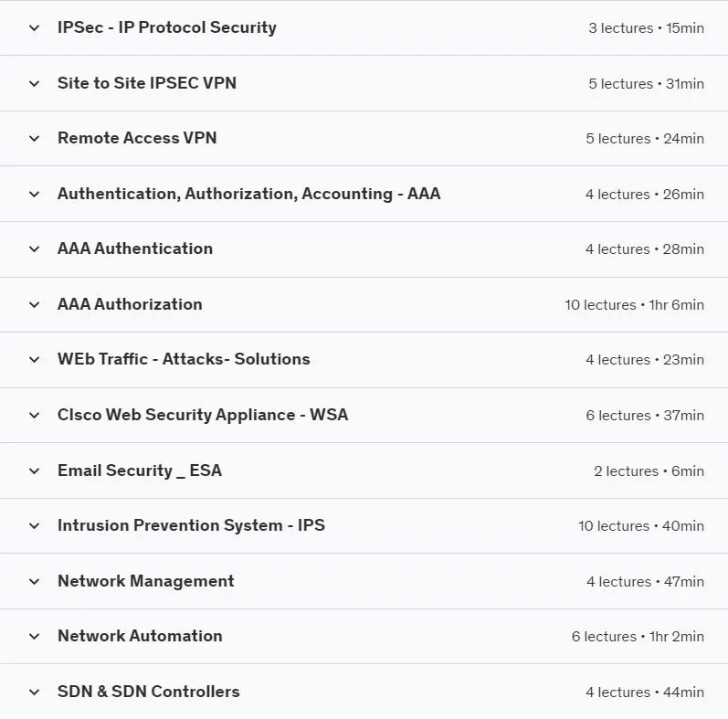Click the Remote Access VPN title

(x=137, y=138)
